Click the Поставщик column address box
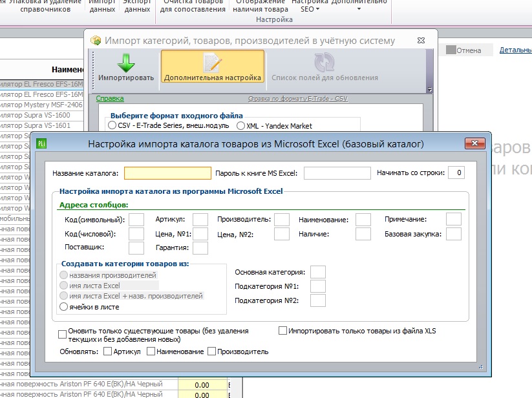 point(136,248)
